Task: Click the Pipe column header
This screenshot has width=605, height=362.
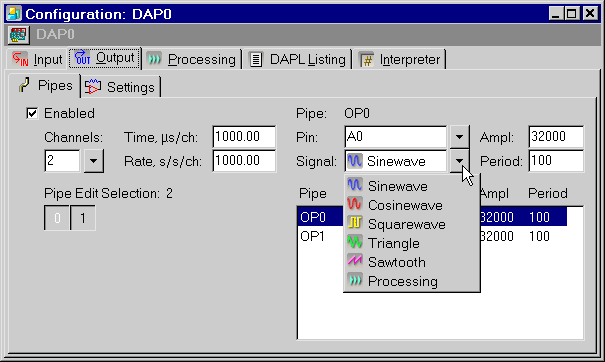Action: point(313,193)
